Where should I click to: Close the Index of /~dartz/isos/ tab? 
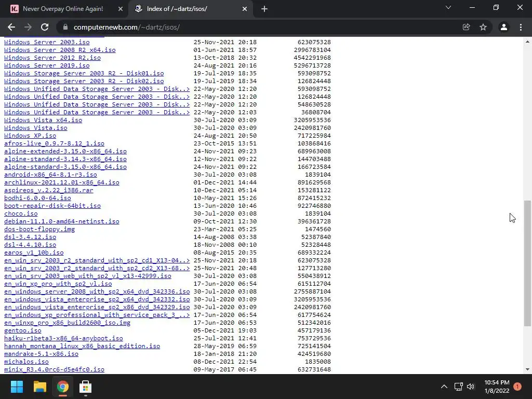[x=245, y=9]
